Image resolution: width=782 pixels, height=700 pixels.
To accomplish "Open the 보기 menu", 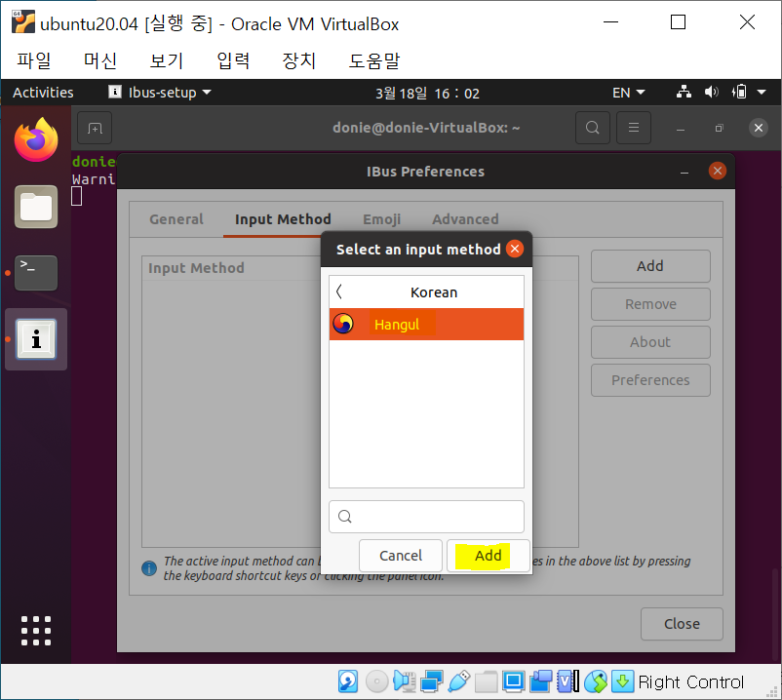I will click(x=167, y=60).
